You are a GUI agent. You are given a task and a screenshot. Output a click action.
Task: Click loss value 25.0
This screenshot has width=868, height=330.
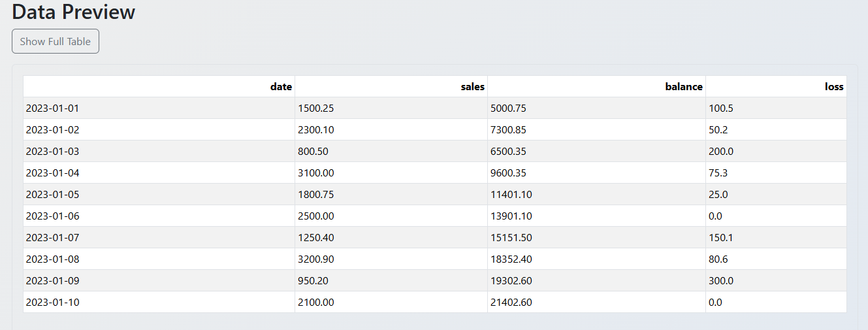pyautogui.click(x=776, y=194)
